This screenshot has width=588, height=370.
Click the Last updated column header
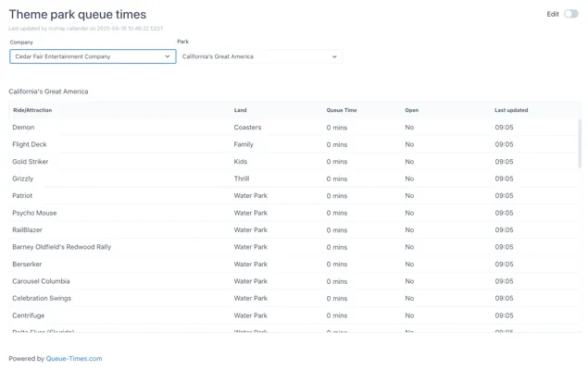[511, 110]
